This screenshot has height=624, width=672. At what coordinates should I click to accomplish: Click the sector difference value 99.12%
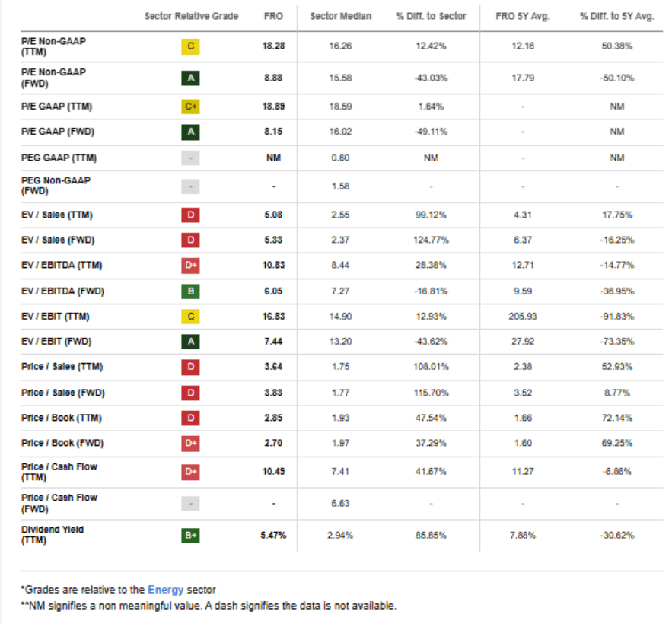click(431, 215)
